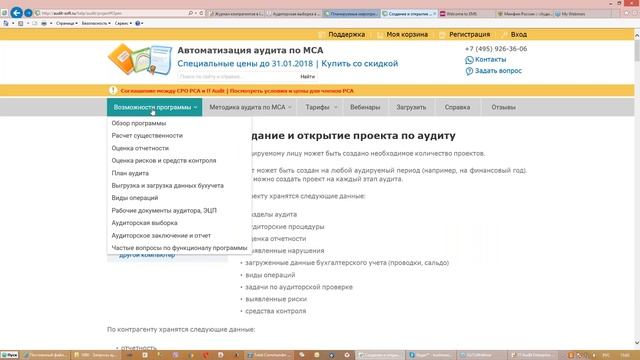Select 'Виды операций' from dropdown menu
This screenshot has height=360, width=640.
tap(135, 198)
